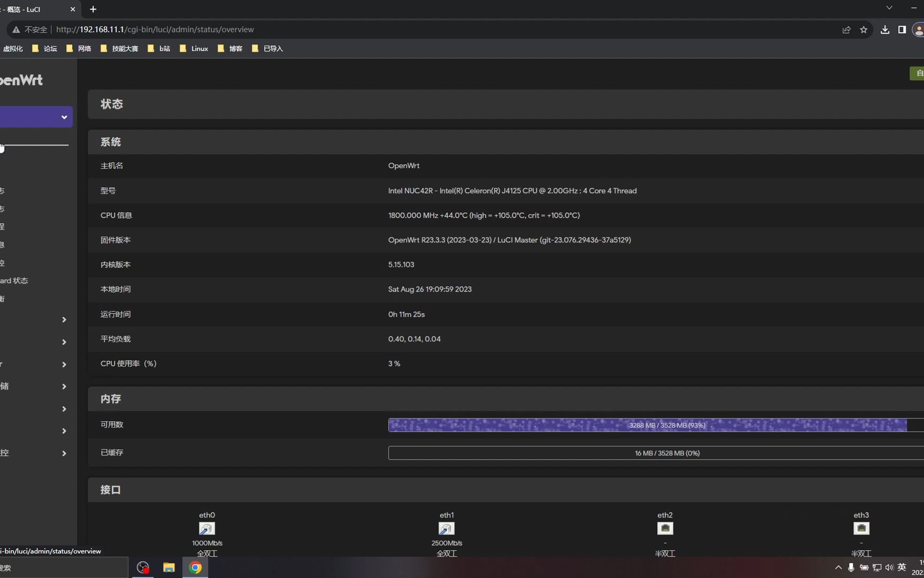The width and height of the screenshot is (924, 578).
Task: Click the 接口 section heading
Action: [111, 490]
